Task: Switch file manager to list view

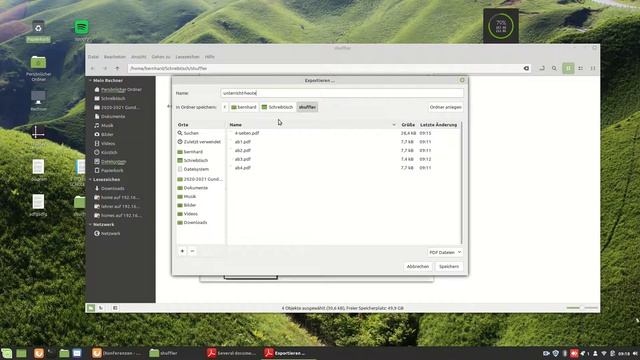Action: click(580, 69)
